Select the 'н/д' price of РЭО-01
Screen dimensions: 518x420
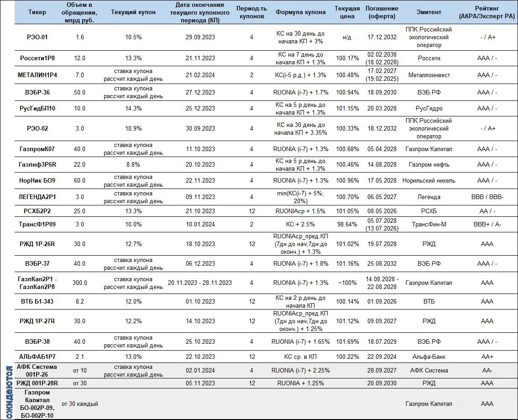tap(347, 37)
